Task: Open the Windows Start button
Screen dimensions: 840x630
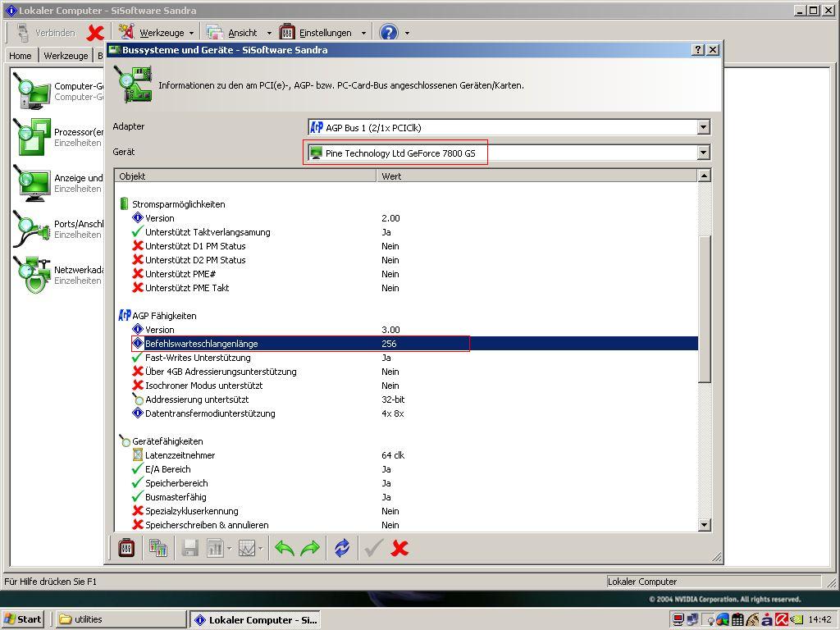Action: click(x=23, y=620)
